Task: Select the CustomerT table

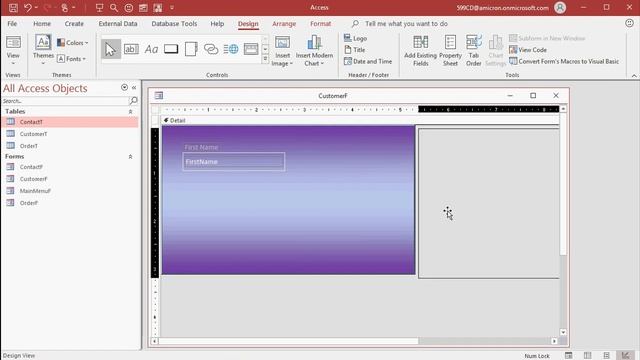Action: [70, 134]
